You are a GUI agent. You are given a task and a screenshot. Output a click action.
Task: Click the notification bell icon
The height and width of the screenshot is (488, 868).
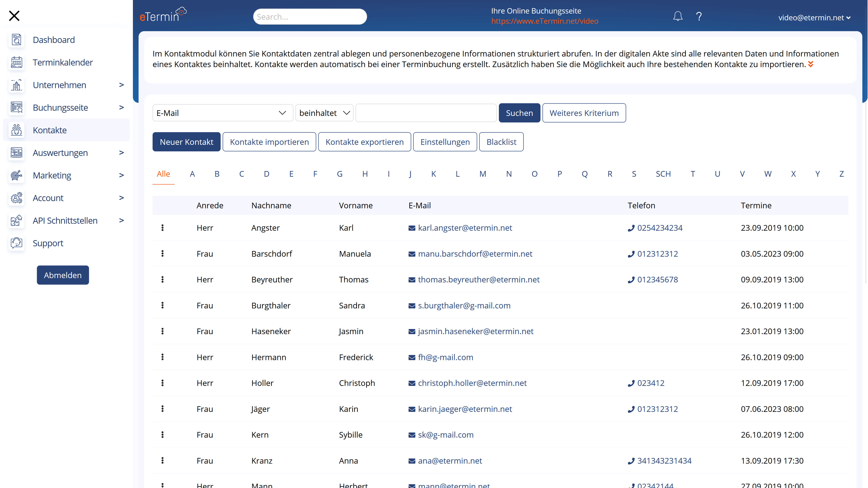(x=678, y=16)
